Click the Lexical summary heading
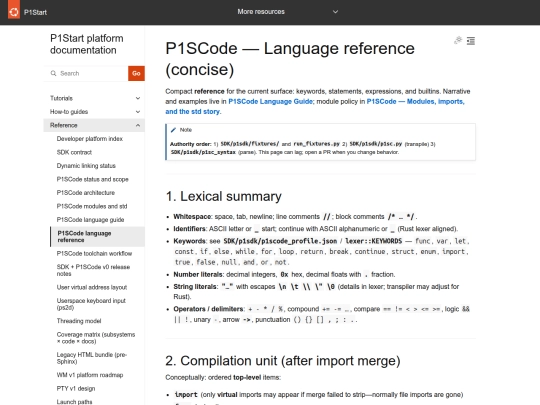The width and height of the screenshot is (540, 405). [223, 196]
